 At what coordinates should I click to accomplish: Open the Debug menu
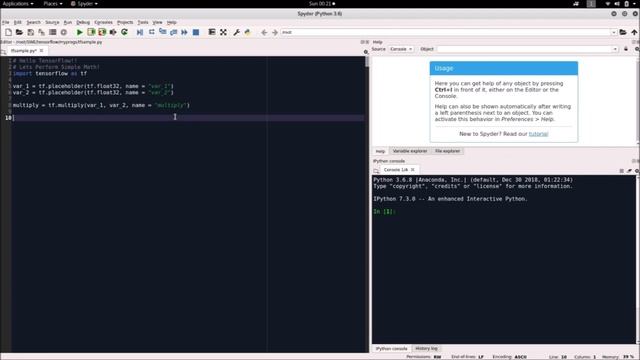[83, 22]
